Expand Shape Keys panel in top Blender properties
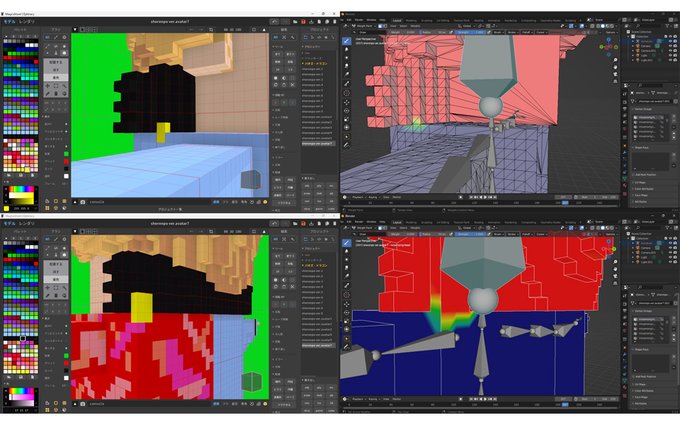 point(641,147)
